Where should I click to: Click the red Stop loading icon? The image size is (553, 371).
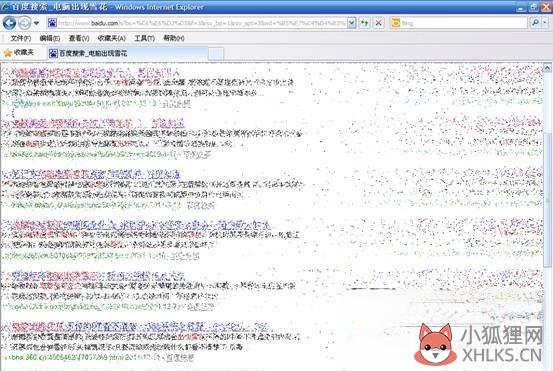coord(378,23)
